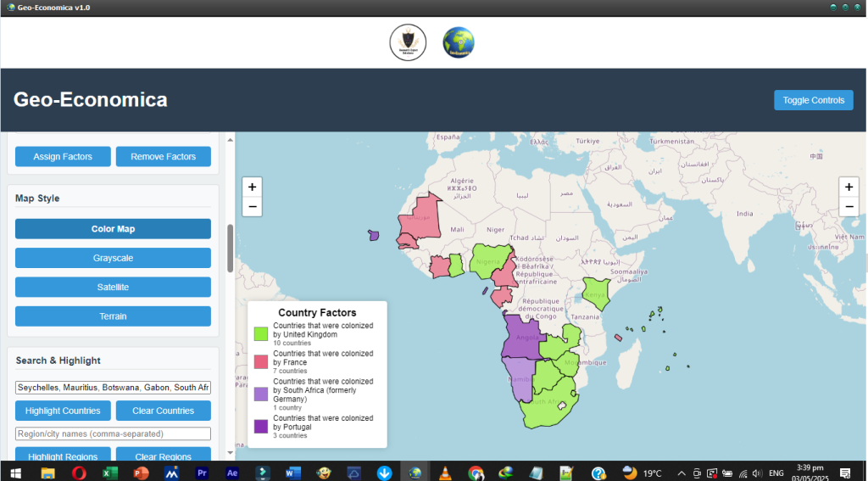Click the green United Kingdom legend swatch
Viewport: 868px width, 481px height.
[261, 334]
